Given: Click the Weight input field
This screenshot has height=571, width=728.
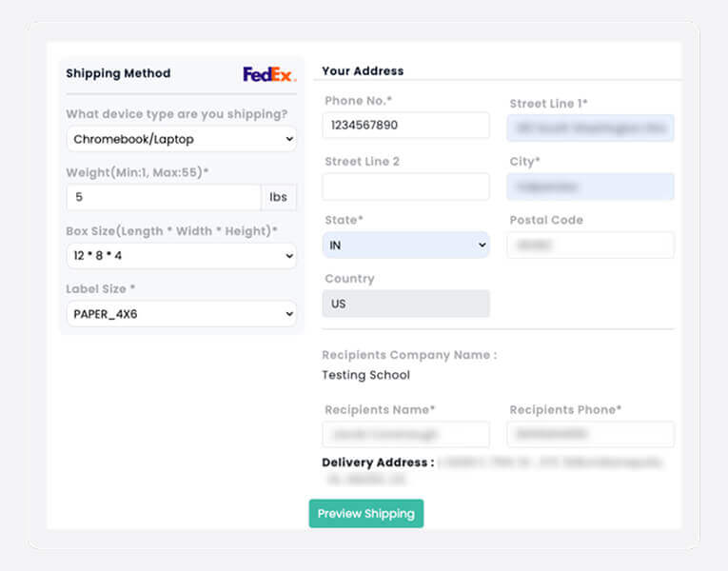Looking at the screenshot, I should [x=164, y=197].
